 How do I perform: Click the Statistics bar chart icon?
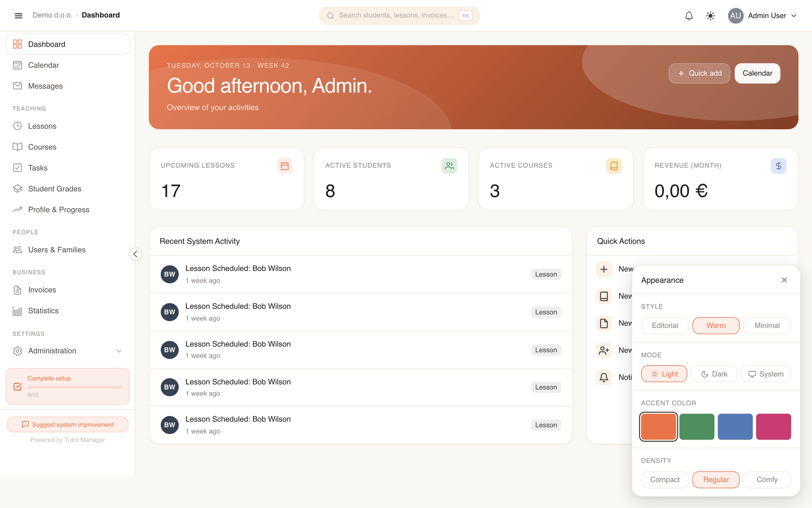17,311
